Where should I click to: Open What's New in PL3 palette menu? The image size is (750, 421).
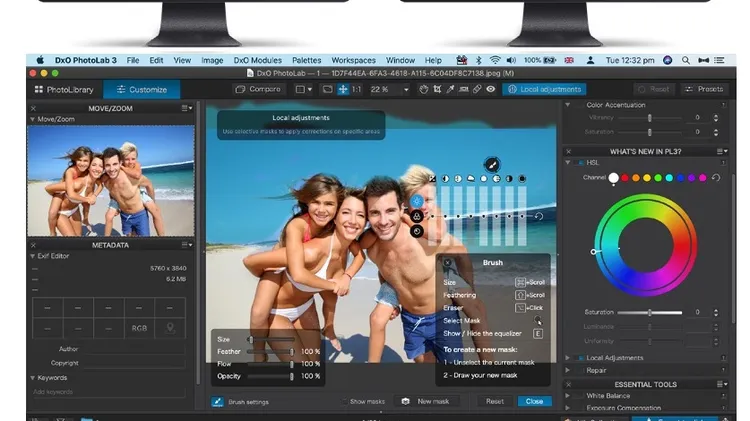722,151
